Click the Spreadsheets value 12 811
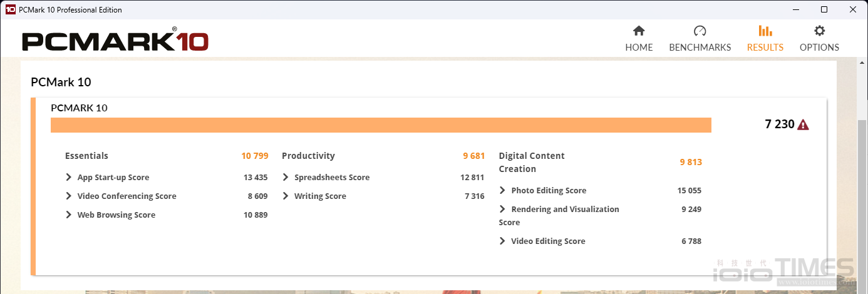This screenshot has height=294, width=868. point(472,178)
